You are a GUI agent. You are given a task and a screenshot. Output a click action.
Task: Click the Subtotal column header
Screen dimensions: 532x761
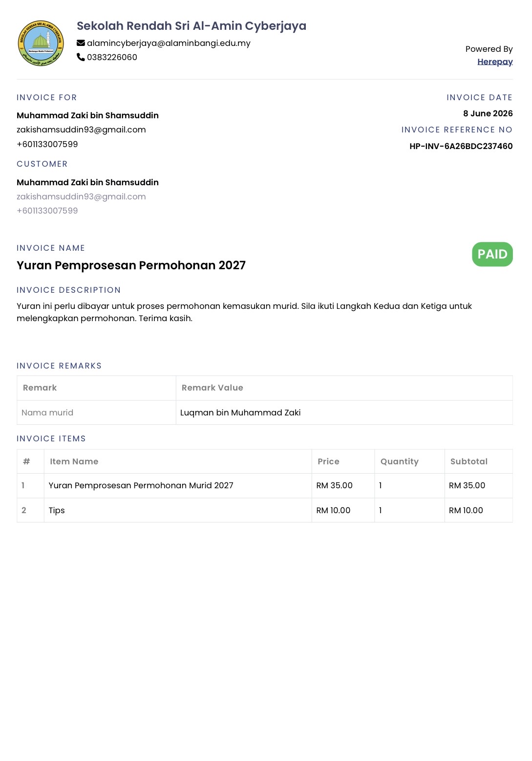click(469, 461)
